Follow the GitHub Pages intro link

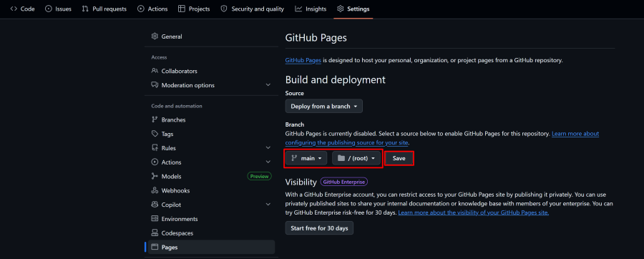pos(303,60)
